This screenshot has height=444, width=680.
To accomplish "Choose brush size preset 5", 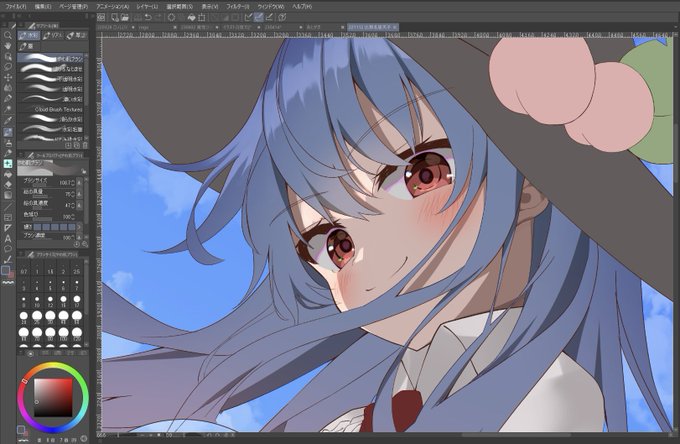I will click(x=50, y=284).
